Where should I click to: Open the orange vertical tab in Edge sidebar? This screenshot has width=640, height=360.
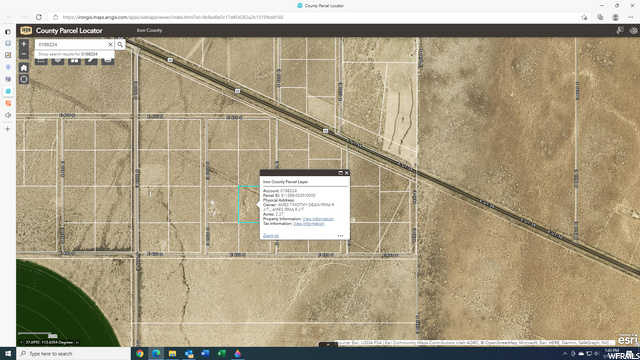tap(8, 103)
